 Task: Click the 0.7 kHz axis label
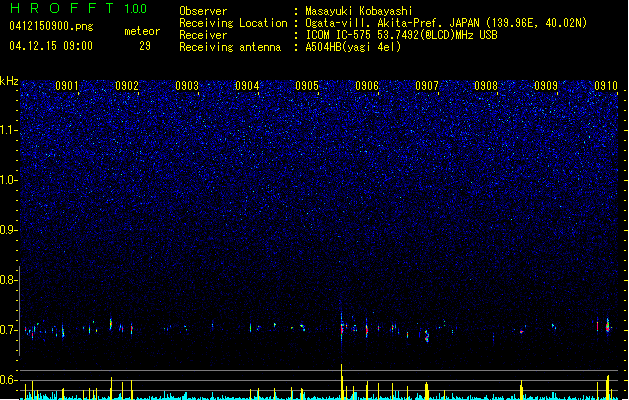pyautogui.click(x=9, y=330)
